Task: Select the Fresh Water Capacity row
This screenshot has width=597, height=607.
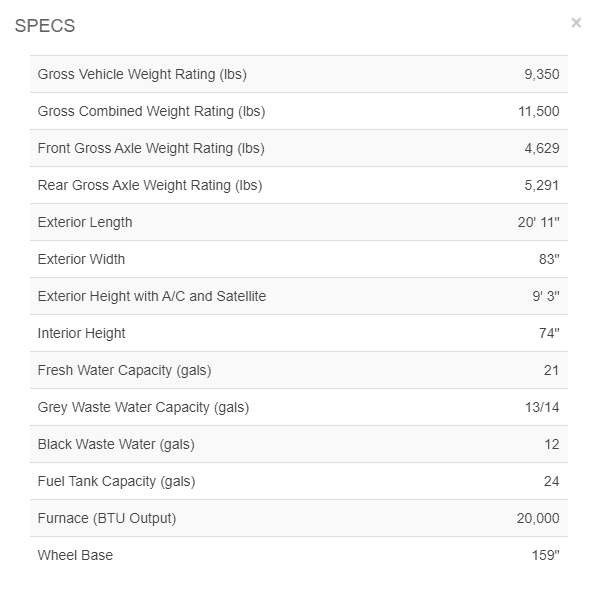Action: point(298,370)
